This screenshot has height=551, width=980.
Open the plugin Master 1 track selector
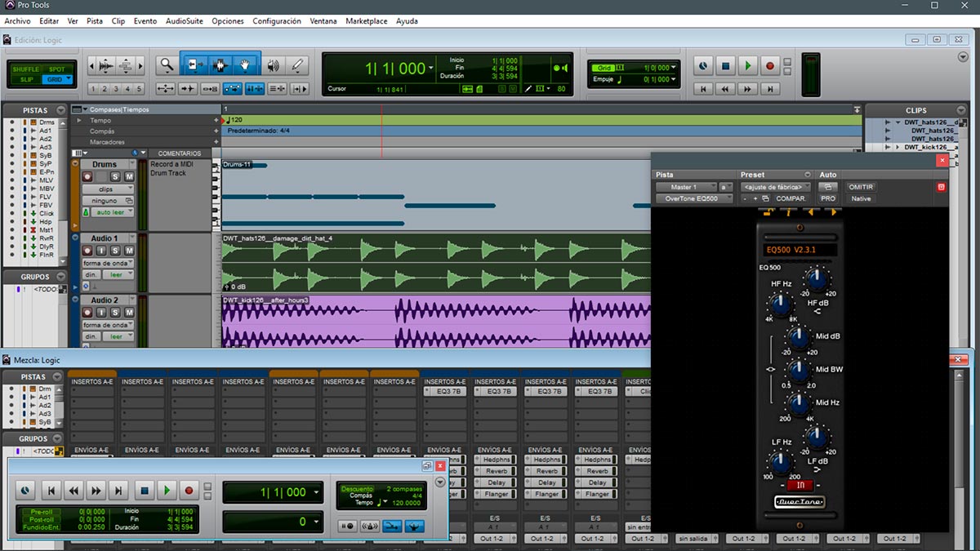[686, 187]
